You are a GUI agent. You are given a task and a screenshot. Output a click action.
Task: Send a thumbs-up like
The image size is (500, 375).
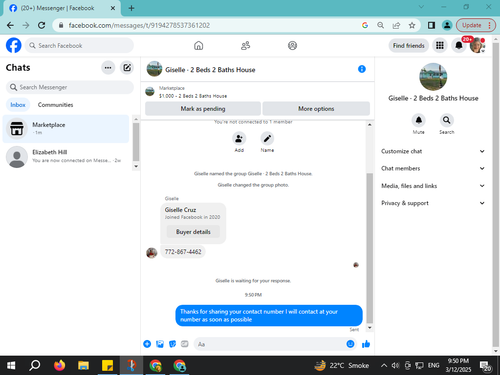tap(366, 344)
